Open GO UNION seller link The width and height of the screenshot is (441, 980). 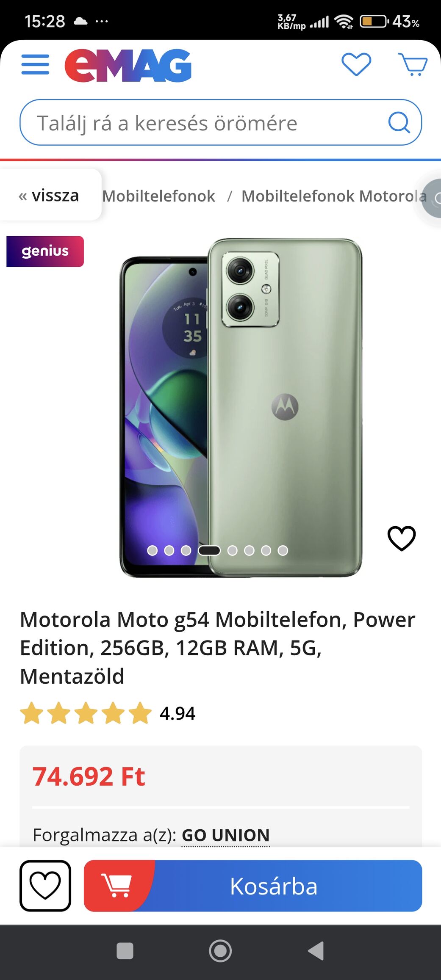click(x=226, y=835)
